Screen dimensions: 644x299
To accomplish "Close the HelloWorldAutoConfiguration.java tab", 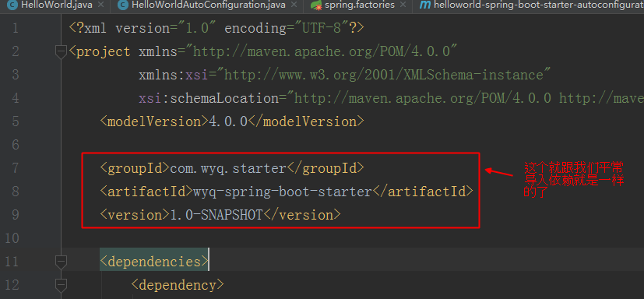I will [294, 5].
